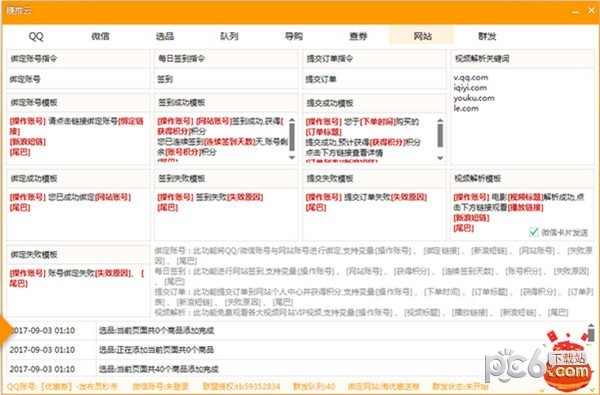Click the 视频解析关键词 header label
Image resolution: width=600 pixels, height=395 pixels.
pos(482,59)
